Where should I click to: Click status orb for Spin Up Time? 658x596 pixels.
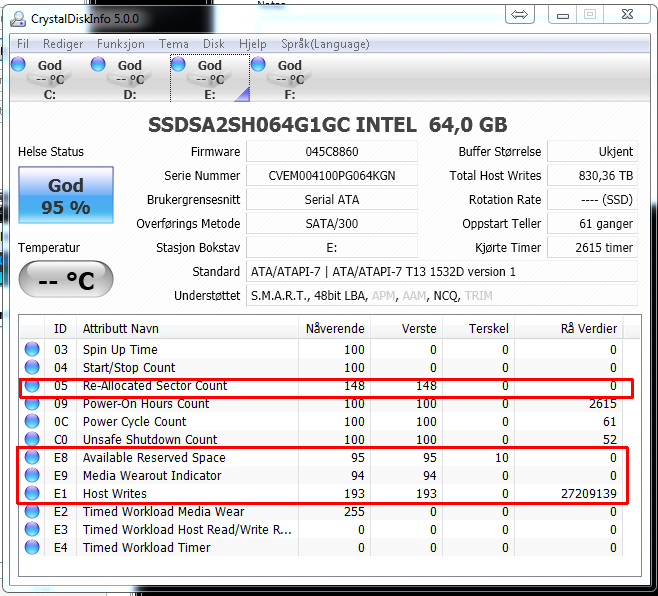32,349
